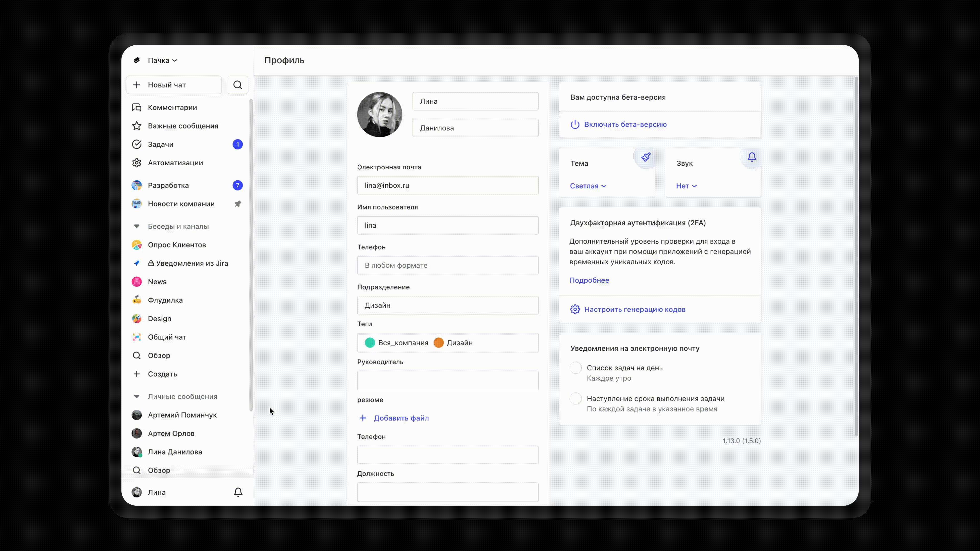Open the notifications bell beside Лина
Screen dimensions: 980x551
[x=238, y=492]
